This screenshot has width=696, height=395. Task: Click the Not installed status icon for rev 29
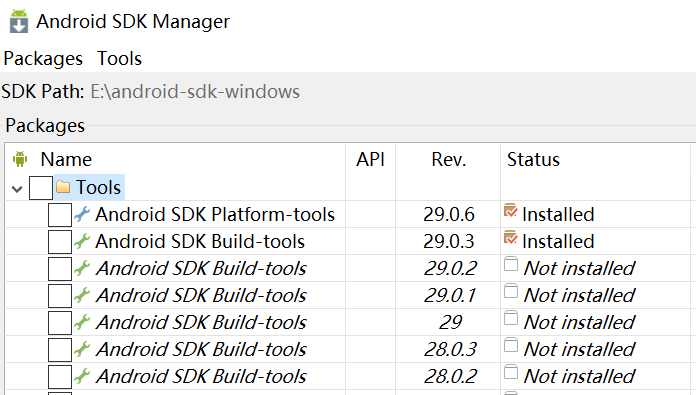click(511, 318)
